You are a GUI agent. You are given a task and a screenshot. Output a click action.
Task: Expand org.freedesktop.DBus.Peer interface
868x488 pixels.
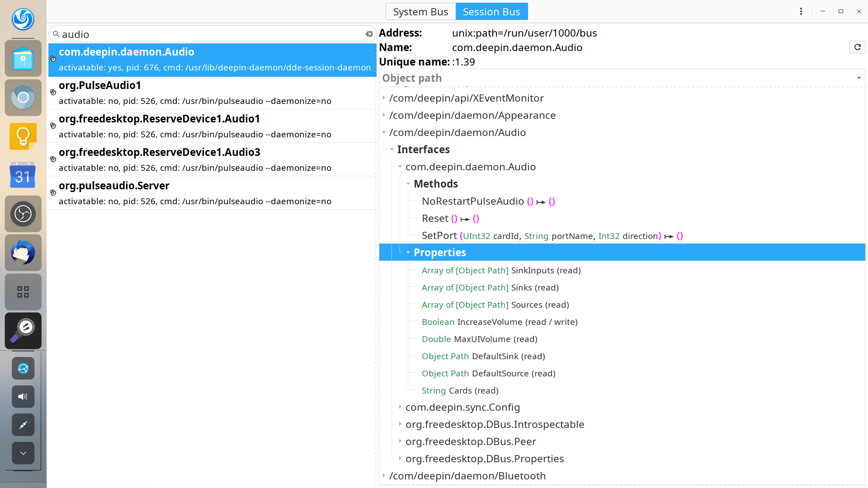click(x=400, y=441)
